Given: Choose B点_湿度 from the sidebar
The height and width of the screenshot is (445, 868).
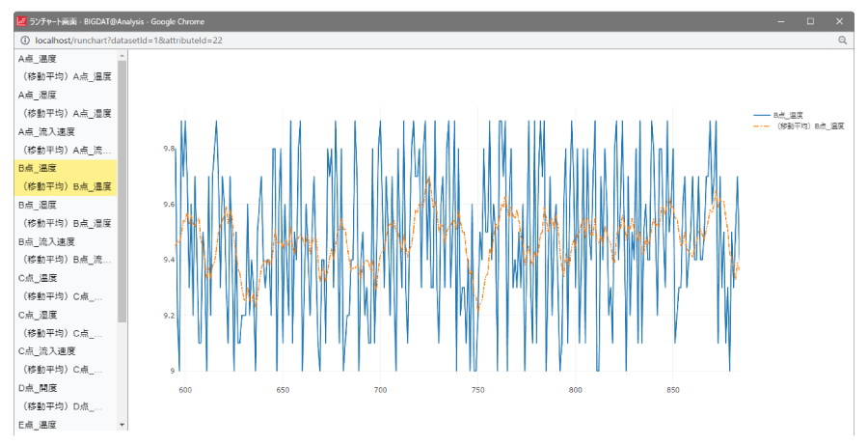Looking at the screenshot, I should (x=38, y=205).
